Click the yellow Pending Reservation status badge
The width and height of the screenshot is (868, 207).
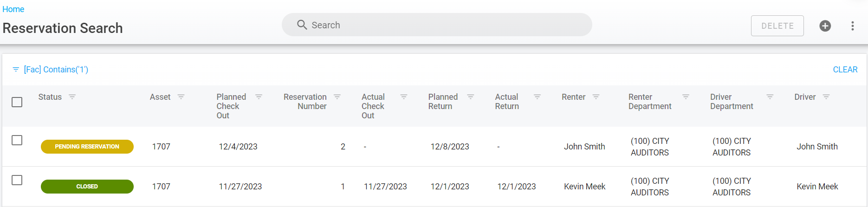[87, 147]
